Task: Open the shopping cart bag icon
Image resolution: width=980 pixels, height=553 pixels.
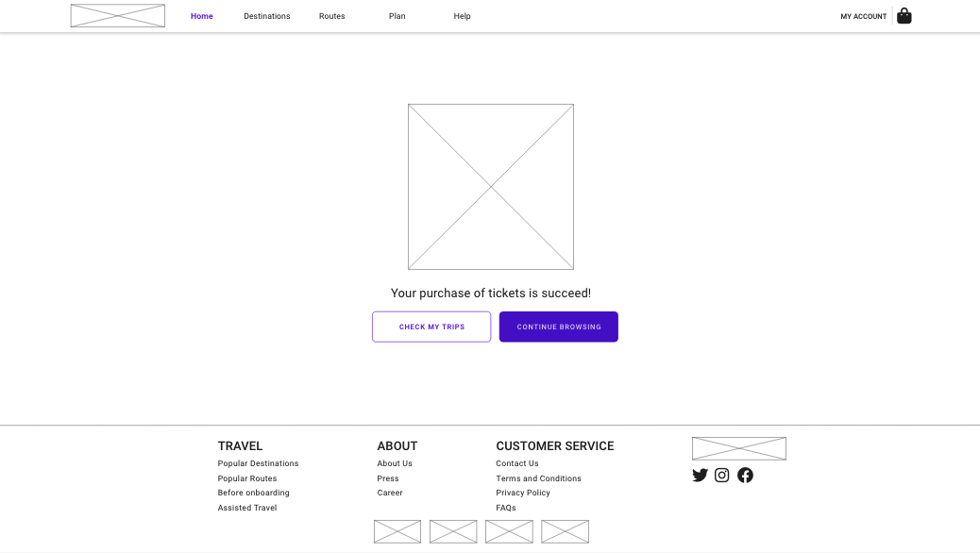Action: (x=904, y=15)
